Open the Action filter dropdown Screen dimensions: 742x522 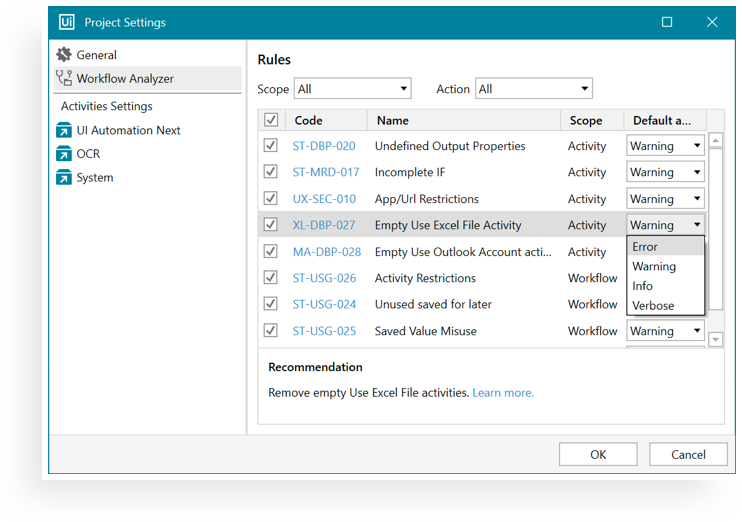pos(534,88)
